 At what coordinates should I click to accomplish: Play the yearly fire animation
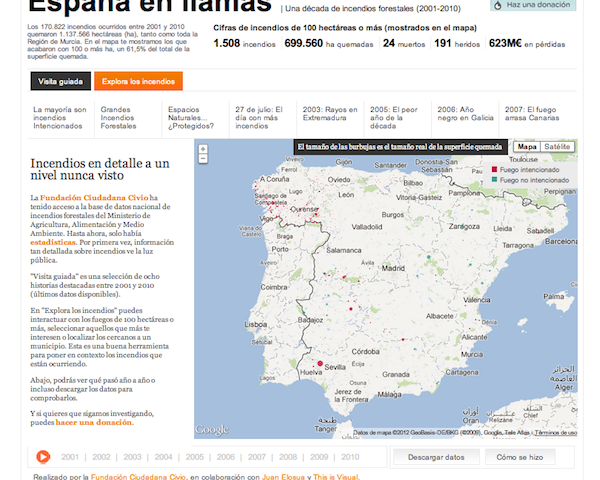coord(43,457)
